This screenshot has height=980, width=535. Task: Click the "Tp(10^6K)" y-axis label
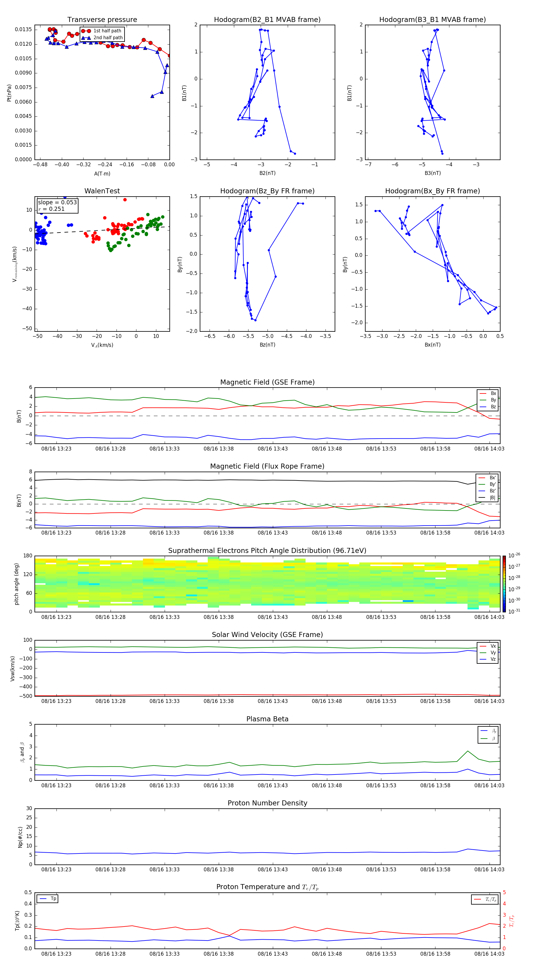[x=18, y=921]
